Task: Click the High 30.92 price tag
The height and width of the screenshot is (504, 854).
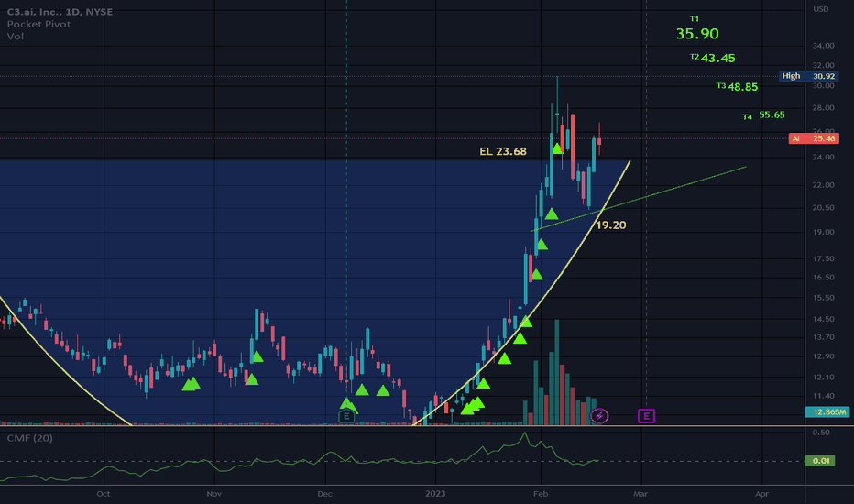Action: (808, 76)
